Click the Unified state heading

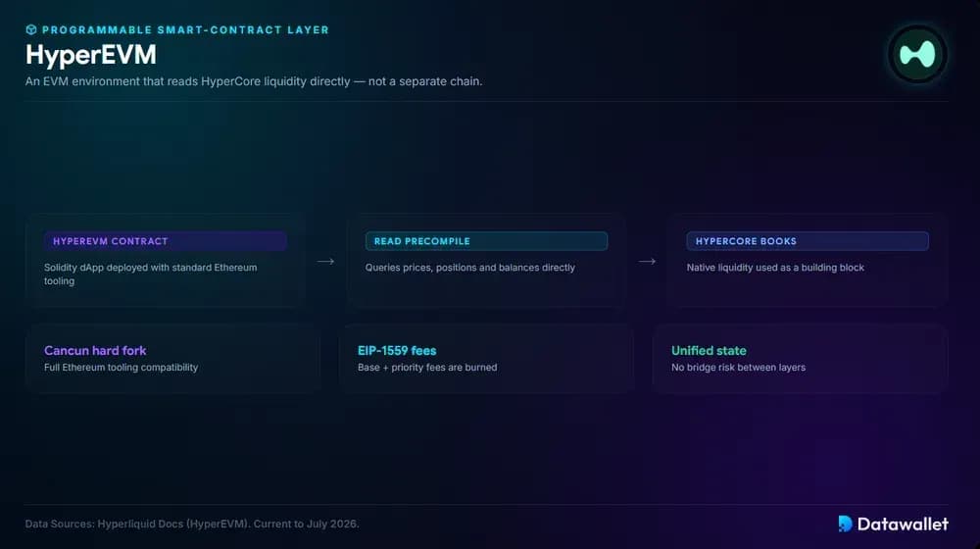pyautogui.click(x=709, y=351)
